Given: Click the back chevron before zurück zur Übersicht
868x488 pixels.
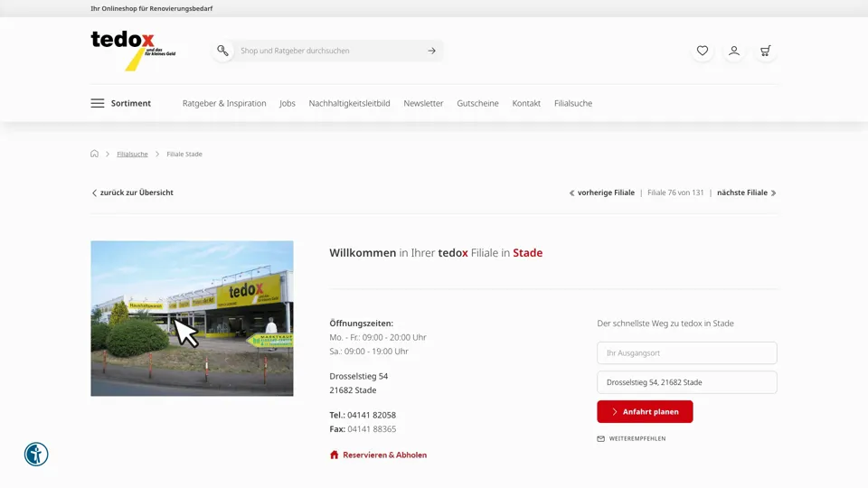Looking at the screenshot, I should tap(94, 193).
